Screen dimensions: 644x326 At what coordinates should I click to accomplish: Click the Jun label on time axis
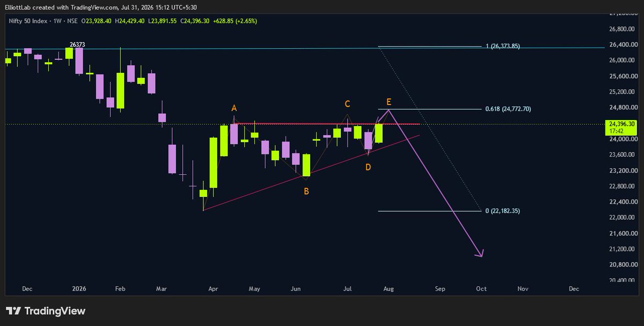tap(296, 288)
